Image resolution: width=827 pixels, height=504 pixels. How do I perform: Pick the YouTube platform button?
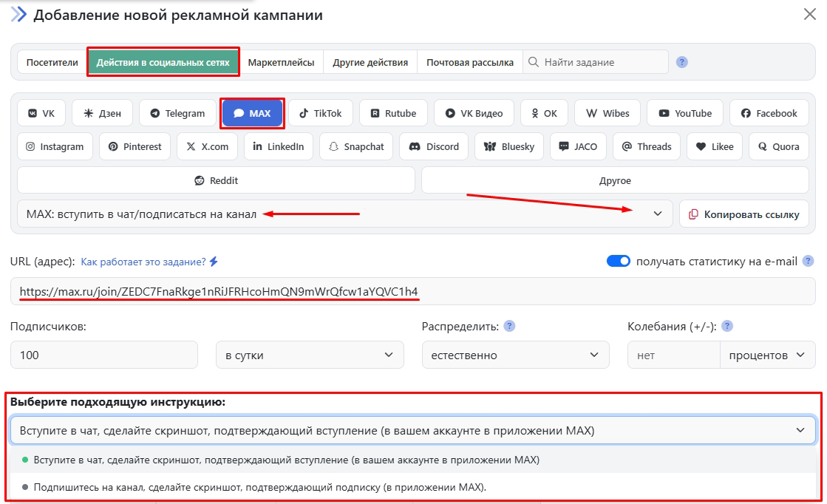684,113
